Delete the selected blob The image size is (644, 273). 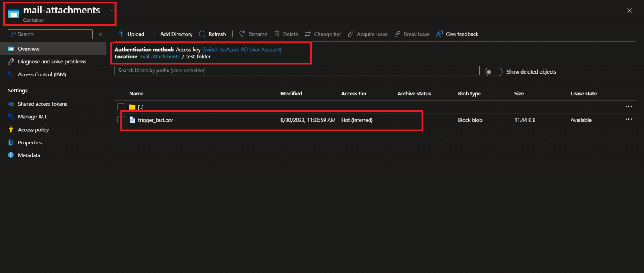(x=286, y=34)
